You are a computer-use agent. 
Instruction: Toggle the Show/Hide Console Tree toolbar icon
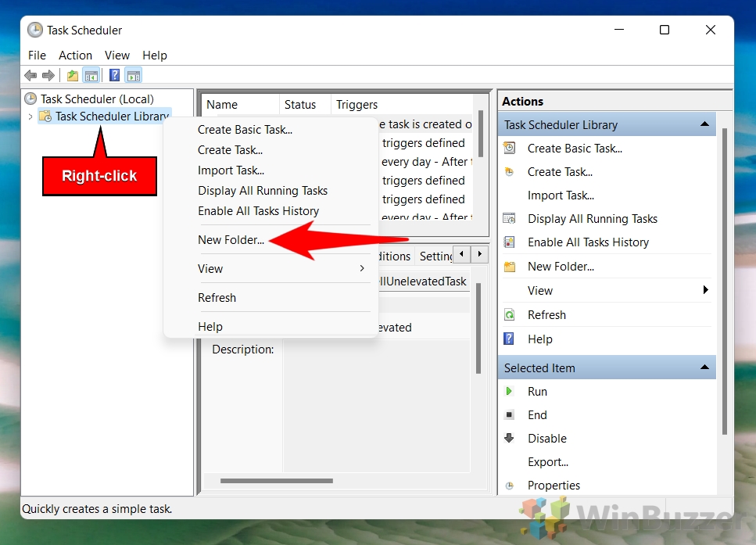91,75
